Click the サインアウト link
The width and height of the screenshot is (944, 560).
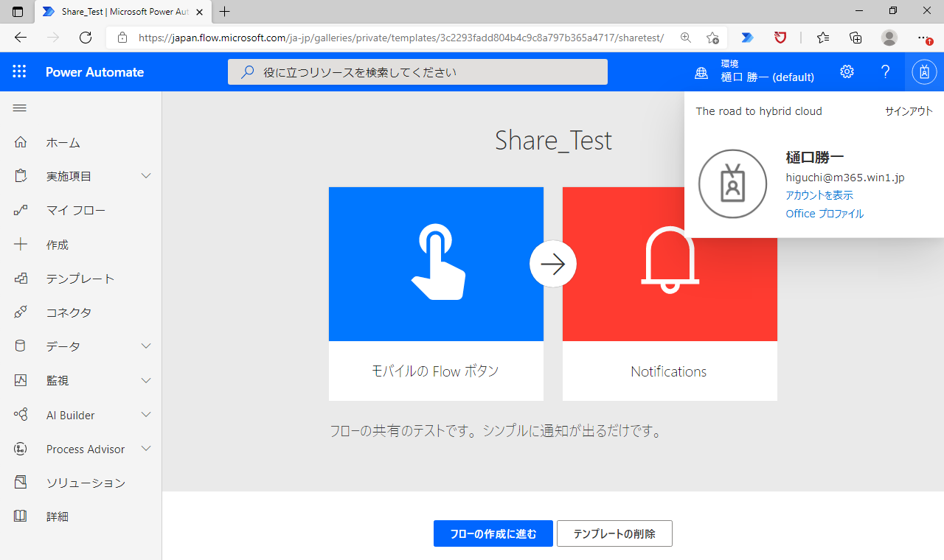coord(909,111)
